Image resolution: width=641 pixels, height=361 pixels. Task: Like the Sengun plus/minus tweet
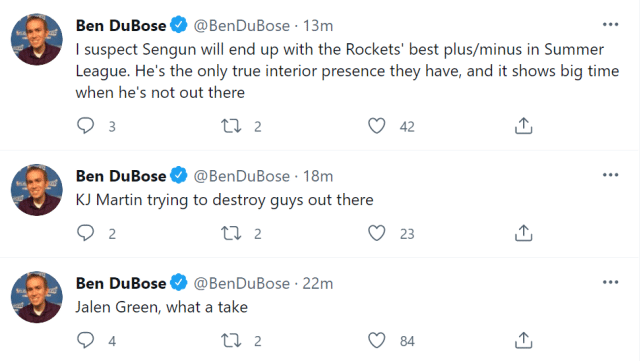click(x=377, y=126)
